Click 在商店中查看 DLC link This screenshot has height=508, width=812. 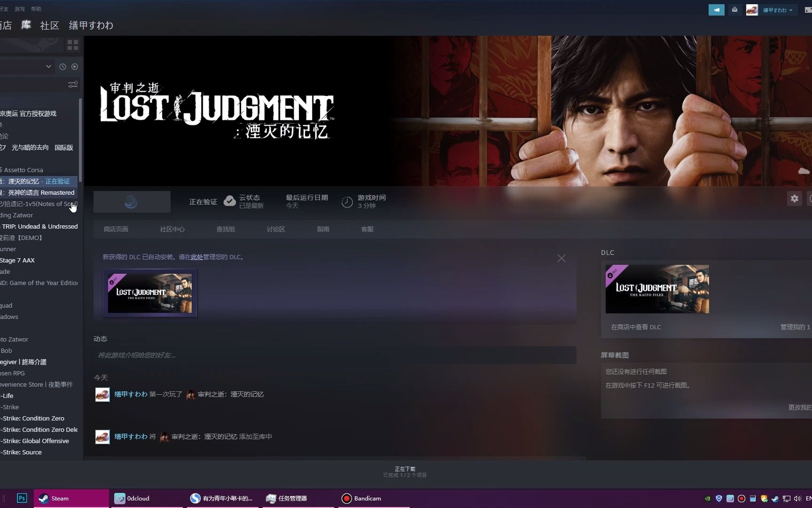pyautogui.click(x=636, y=327)
